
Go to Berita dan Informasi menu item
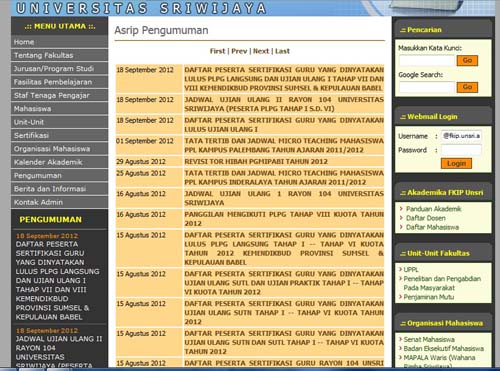[59, 189]
